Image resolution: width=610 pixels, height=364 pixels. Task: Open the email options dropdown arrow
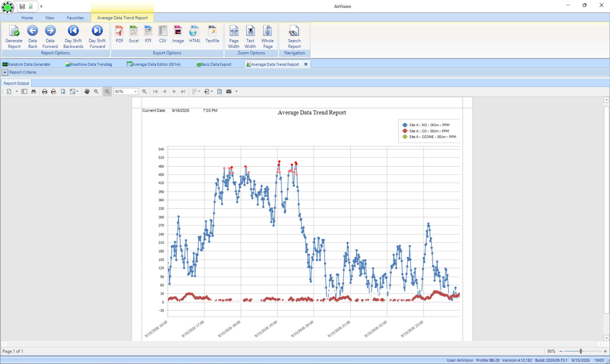(236, 91)
